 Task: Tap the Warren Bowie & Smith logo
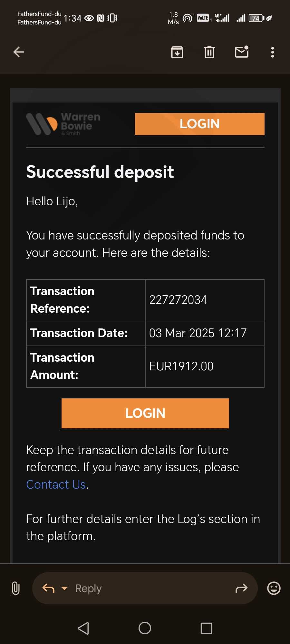tap(63, 124)
